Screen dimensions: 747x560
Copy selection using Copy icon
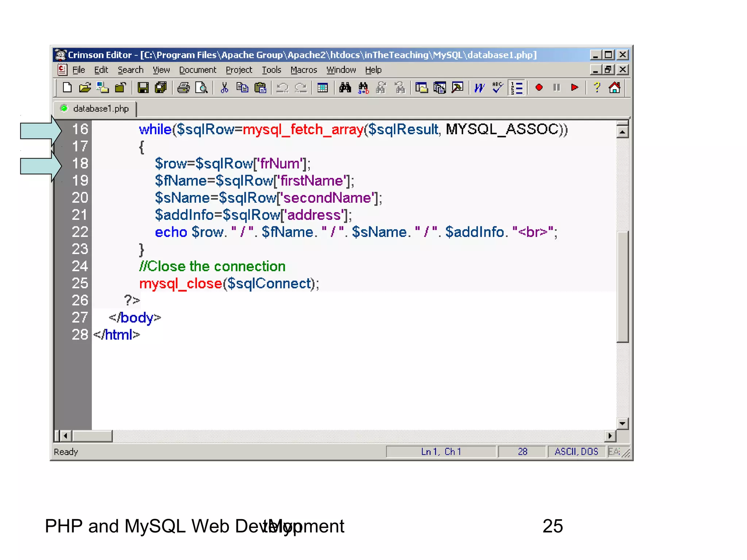point(242,88)
